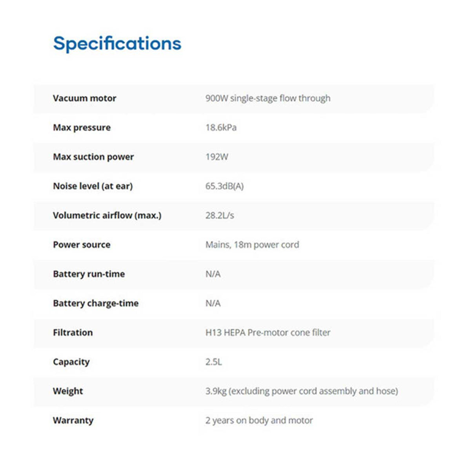Screen dimensions: 476x476
Task: Click the Battery charge-time label
Action: click(96, 303)
